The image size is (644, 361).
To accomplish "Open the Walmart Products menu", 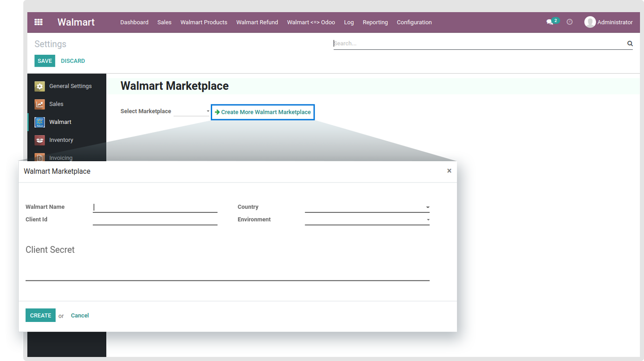I will (204, 22).
